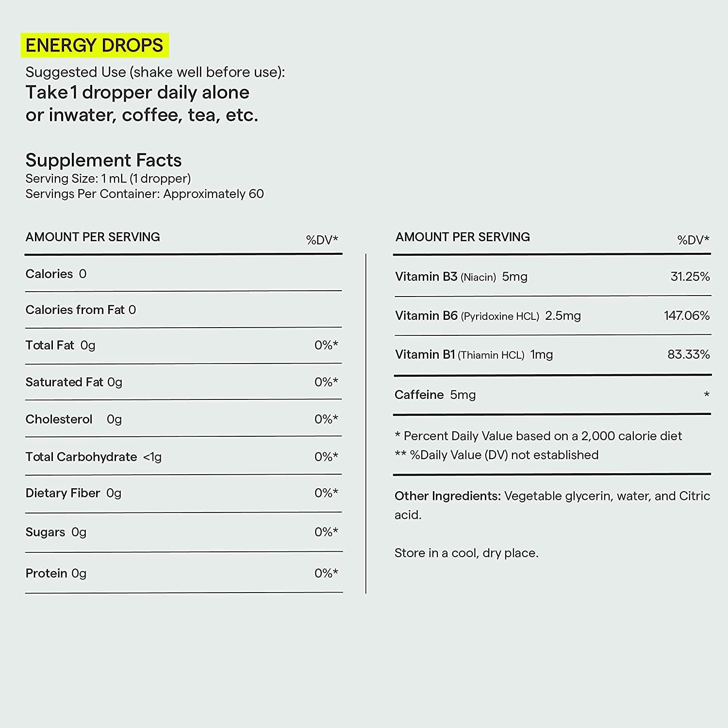Click the Supplement Facts title
This screenshot has width=728, height=728.
[103, 160]
